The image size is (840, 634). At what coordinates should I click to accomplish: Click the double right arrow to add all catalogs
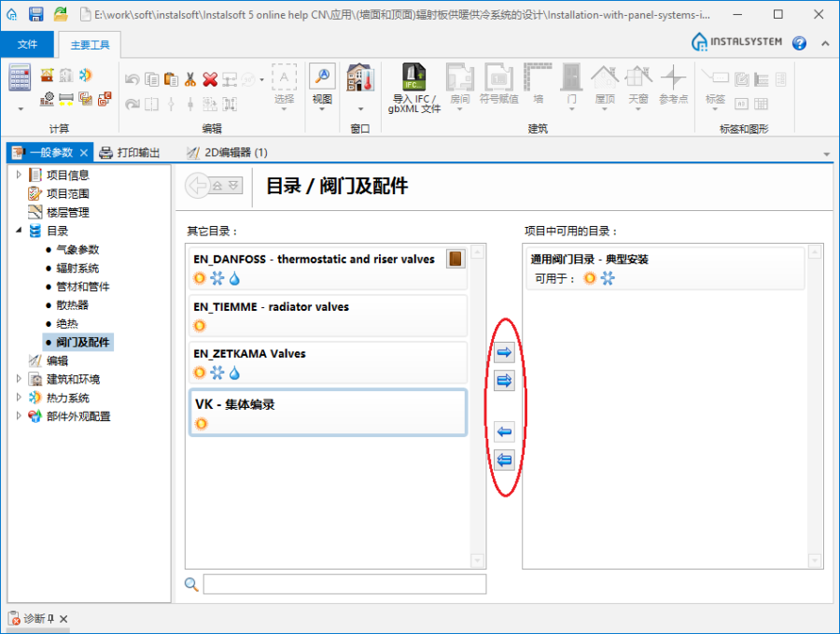pos(504,381)
